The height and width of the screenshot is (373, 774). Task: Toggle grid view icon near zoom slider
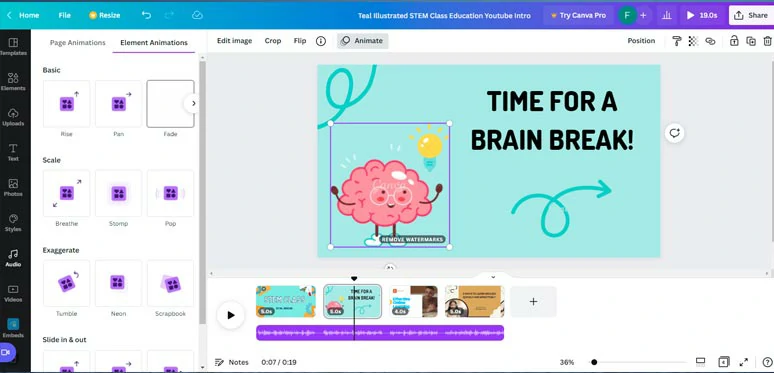click(700, 362)
